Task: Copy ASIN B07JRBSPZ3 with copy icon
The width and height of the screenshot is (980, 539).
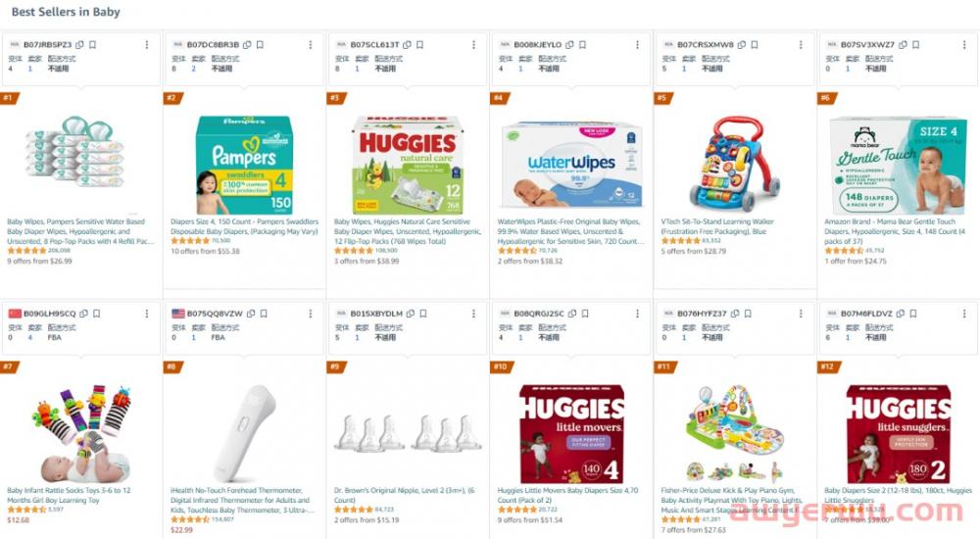Action: 79,45
